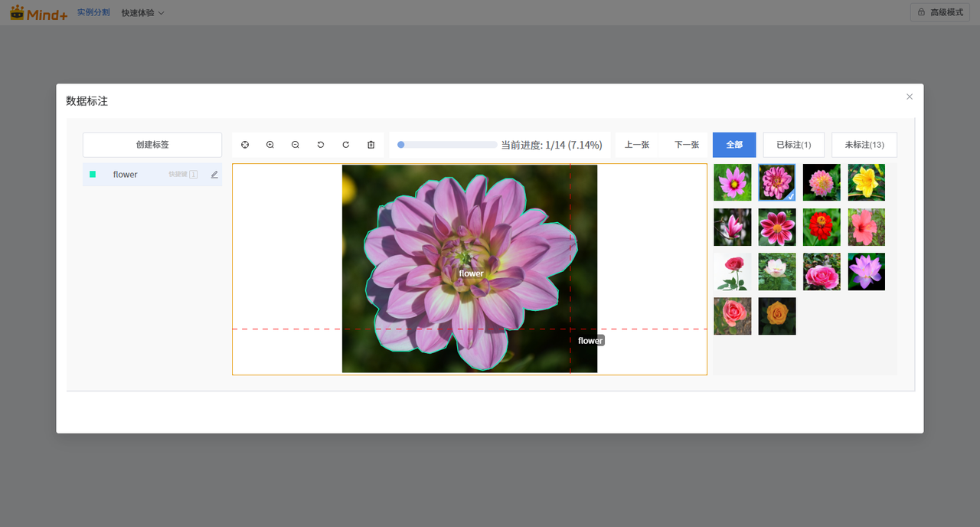Close the 数据标注 dialog
The width and height of the screenshot is (980, 527).
pos(910,97)
